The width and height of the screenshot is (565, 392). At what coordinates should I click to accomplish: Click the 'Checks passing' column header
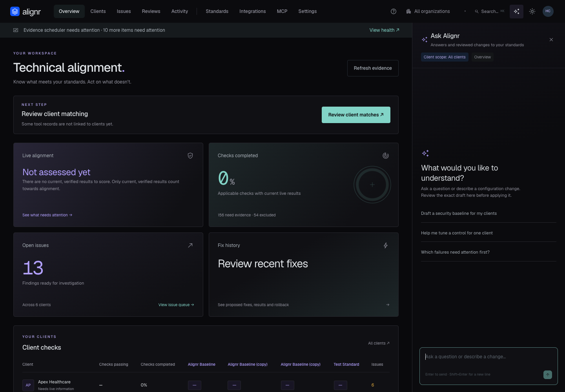point(114,365)
